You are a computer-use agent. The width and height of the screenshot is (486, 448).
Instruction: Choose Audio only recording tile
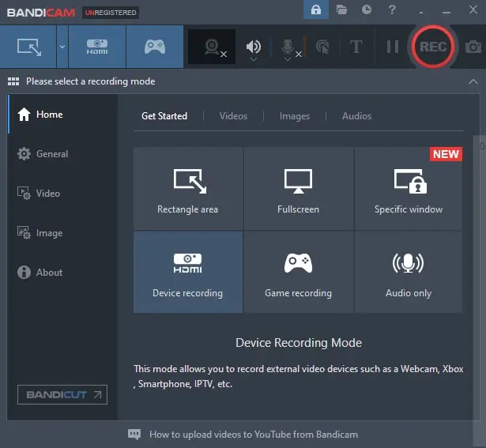point(409,273)
